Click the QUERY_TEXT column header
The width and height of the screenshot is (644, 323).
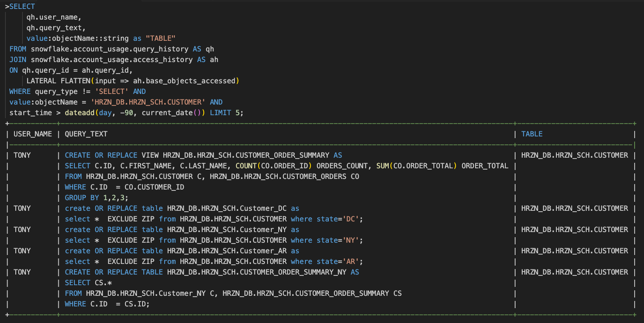pyautogui.click(x=86, y=134)
